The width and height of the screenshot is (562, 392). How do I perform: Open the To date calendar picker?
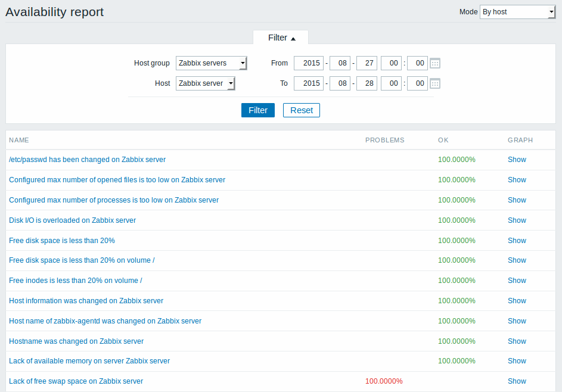435,83
